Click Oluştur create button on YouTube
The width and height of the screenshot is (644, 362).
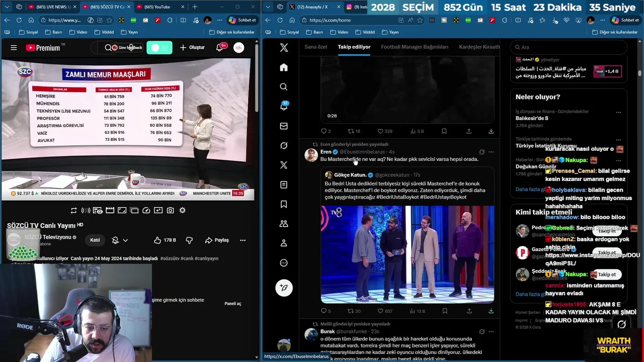coord(192,47)
